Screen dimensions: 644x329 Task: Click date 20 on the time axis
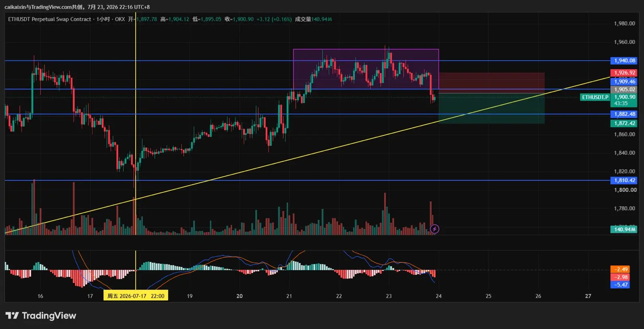coord(239,296)
